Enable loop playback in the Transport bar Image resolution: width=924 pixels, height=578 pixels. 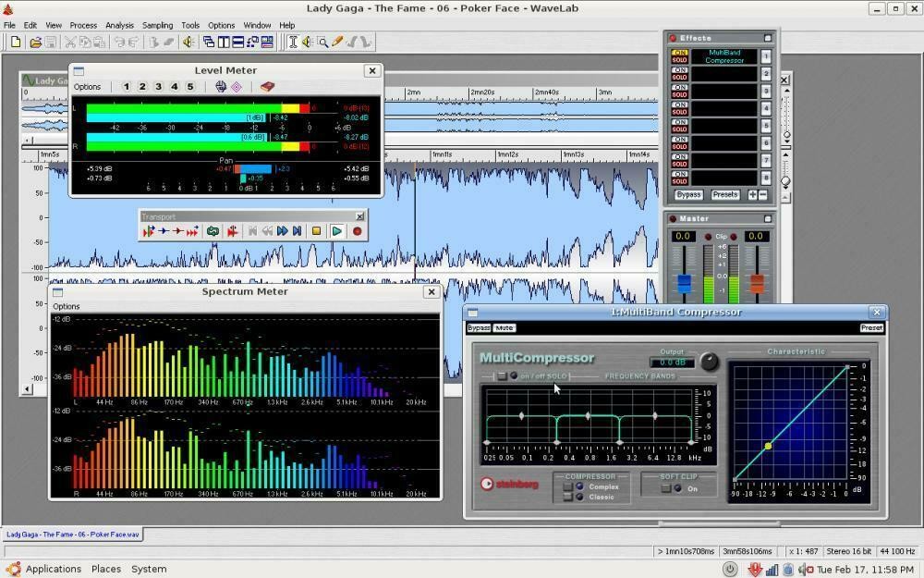pyautogui.click(x=212, y=230)
